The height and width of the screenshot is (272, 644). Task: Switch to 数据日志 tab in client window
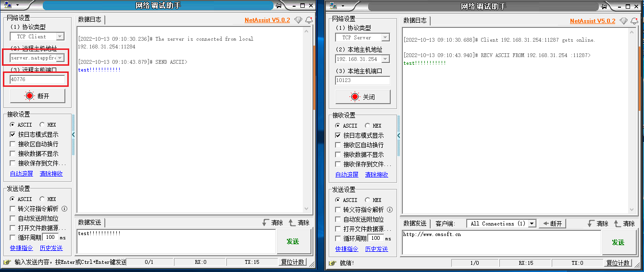tap(90, 20)
